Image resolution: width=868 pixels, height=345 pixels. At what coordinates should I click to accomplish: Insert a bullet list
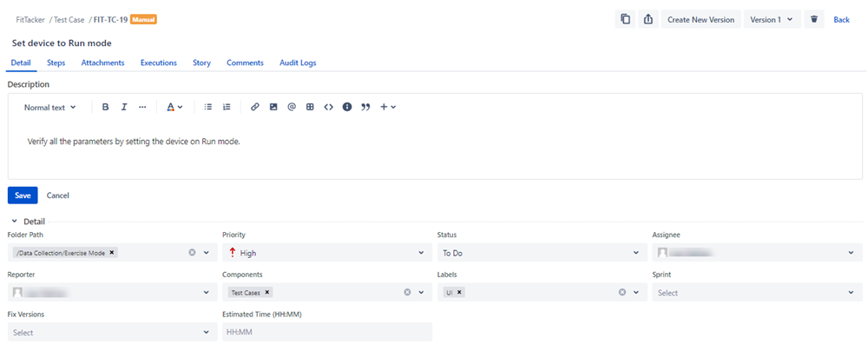[x=208, y=107]
